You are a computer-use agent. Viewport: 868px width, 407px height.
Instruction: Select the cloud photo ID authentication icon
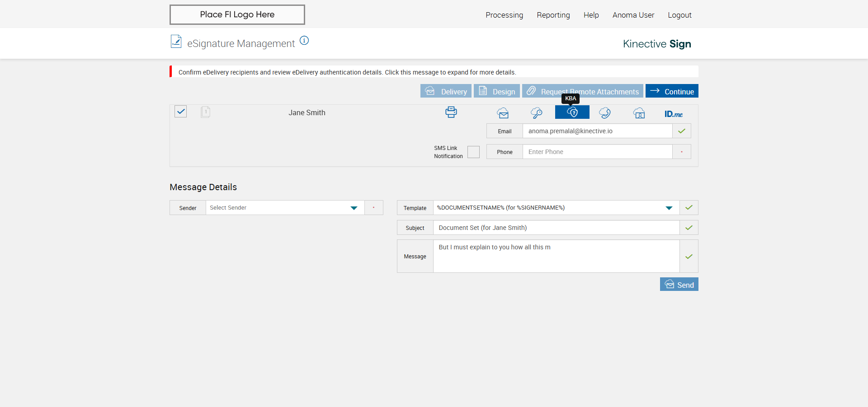coord(639,113)
